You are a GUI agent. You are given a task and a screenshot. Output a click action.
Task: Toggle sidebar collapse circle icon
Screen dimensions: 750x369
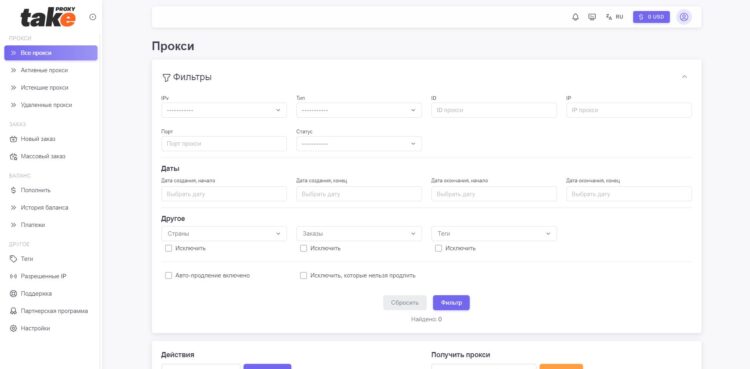pos(93,17)
